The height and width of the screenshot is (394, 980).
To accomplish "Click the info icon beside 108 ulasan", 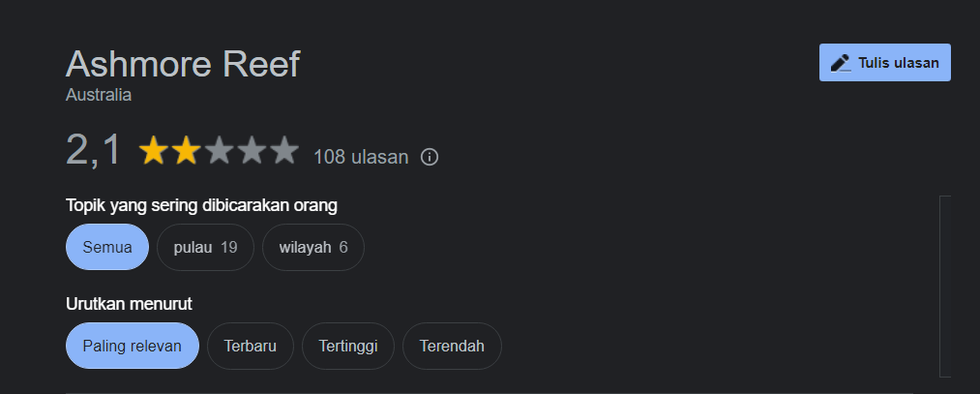I will [431, 157].
